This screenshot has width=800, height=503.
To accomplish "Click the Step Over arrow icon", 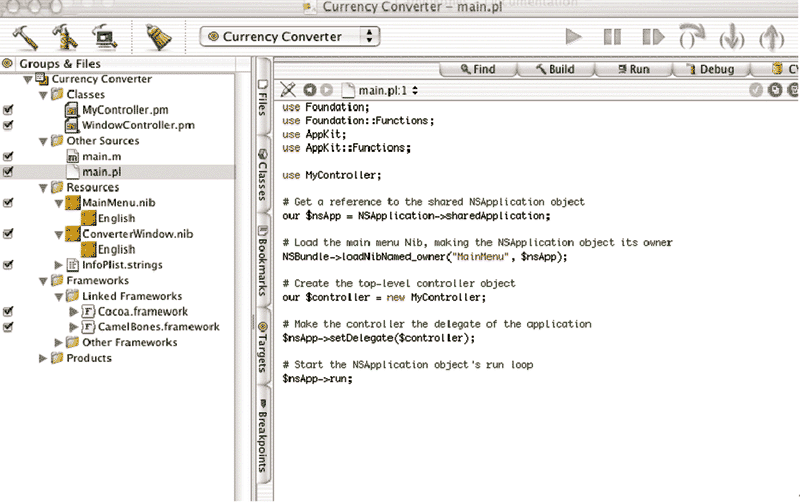I will coord(691,37).
